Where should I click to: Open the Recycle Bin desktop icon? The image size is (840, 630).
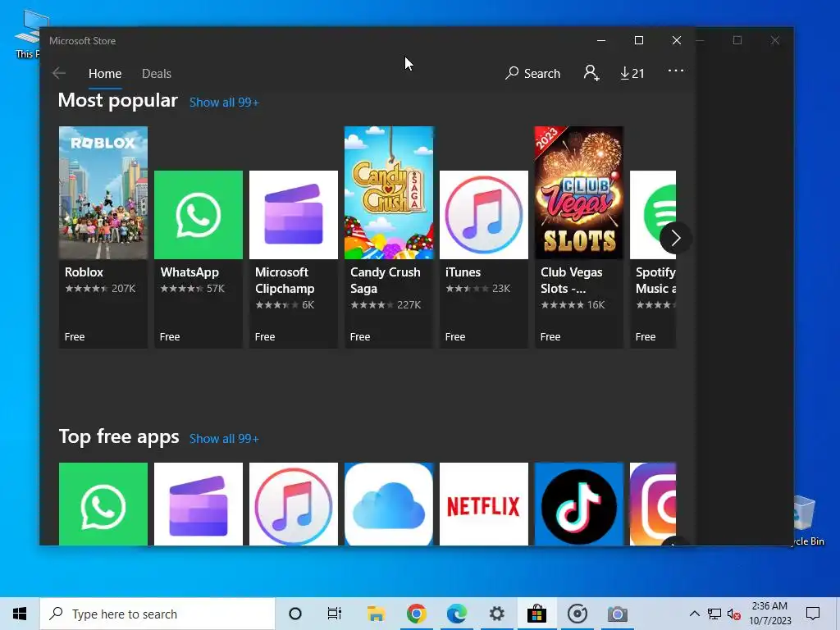tap(809, 521)
